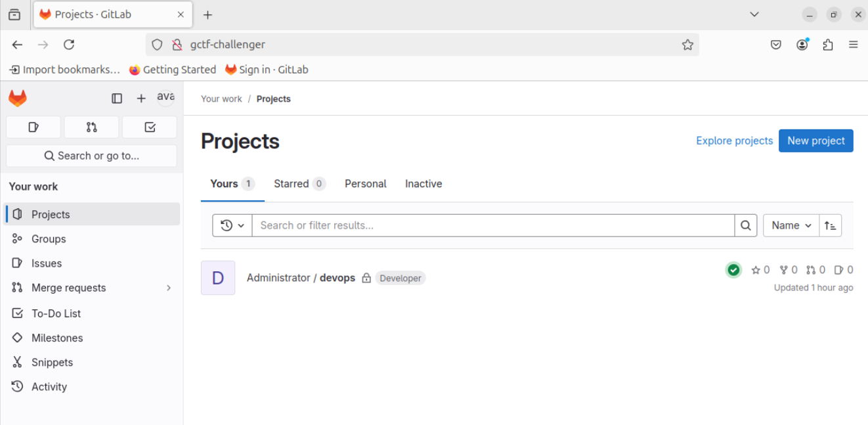Screen dimensions: 868x425
Task: Open Groups in the sidebar
Action: point(92,238)
